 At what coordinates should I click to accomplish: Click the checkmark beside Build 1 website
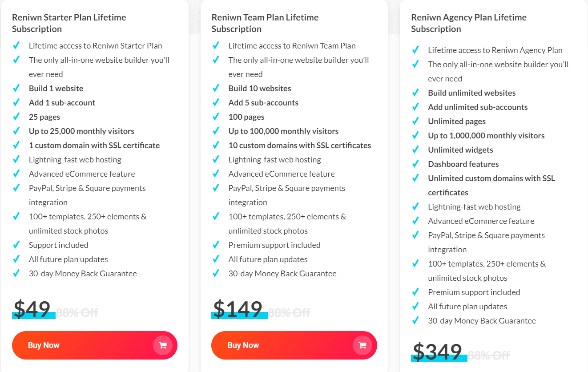coord(16,88)
